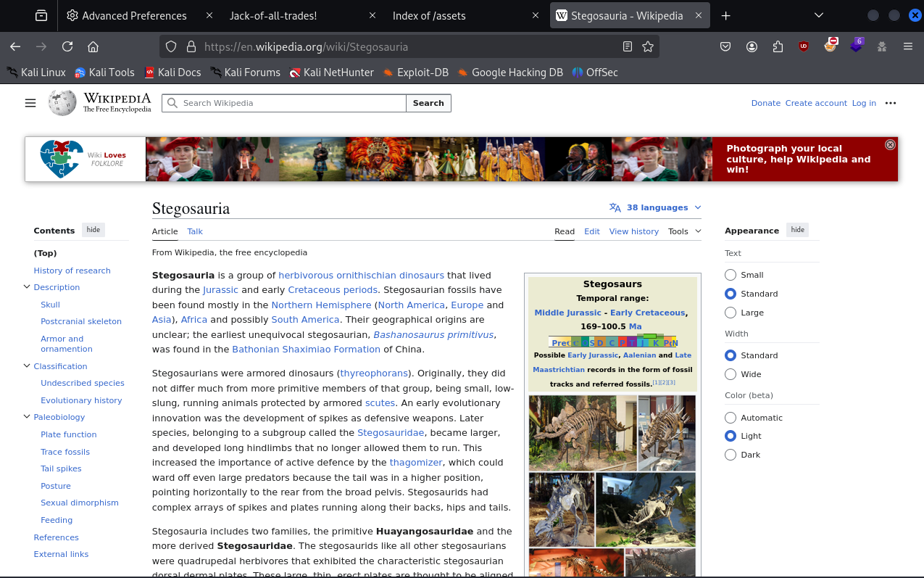Open the personal tools ellipsis menu

point(891,103)
